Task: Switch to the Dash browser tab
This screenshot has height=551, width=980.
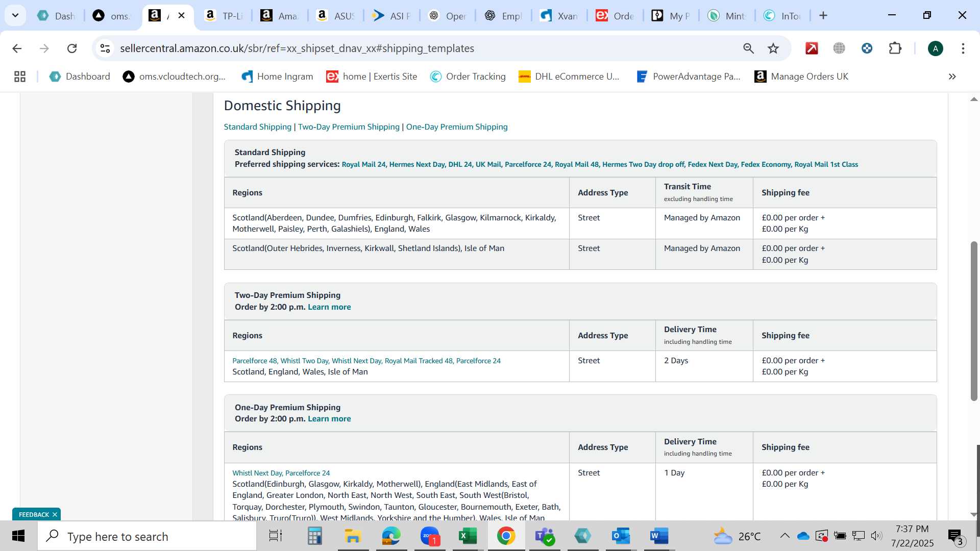Action: [57, 16]
